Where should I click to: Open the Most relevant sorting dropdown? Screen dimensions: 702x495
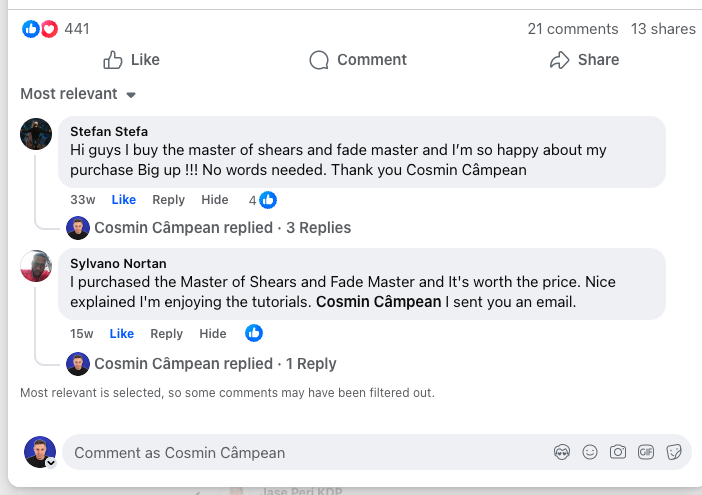pyautogui.click(x=78, y=94)
